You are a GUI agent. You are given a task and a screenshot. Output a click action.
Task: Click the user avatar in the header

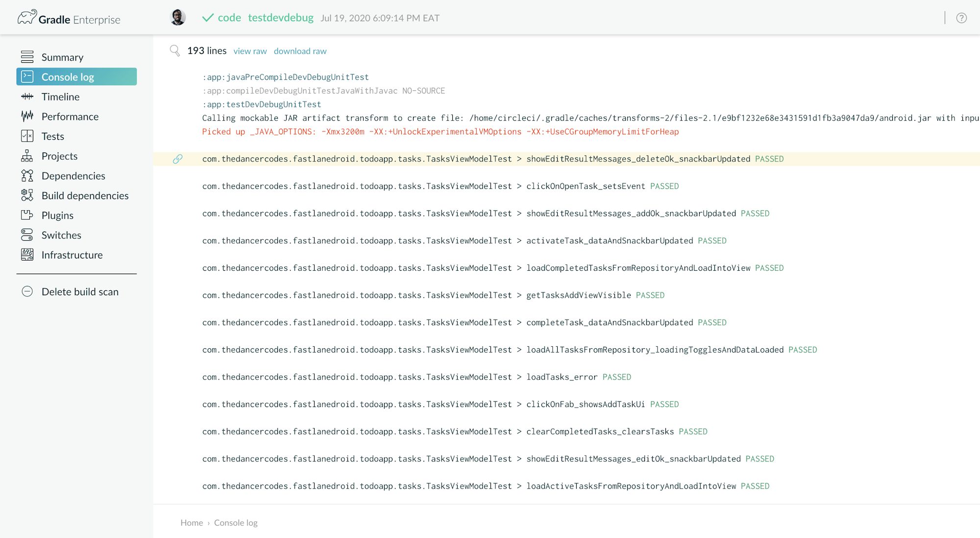tap(178, 17)
